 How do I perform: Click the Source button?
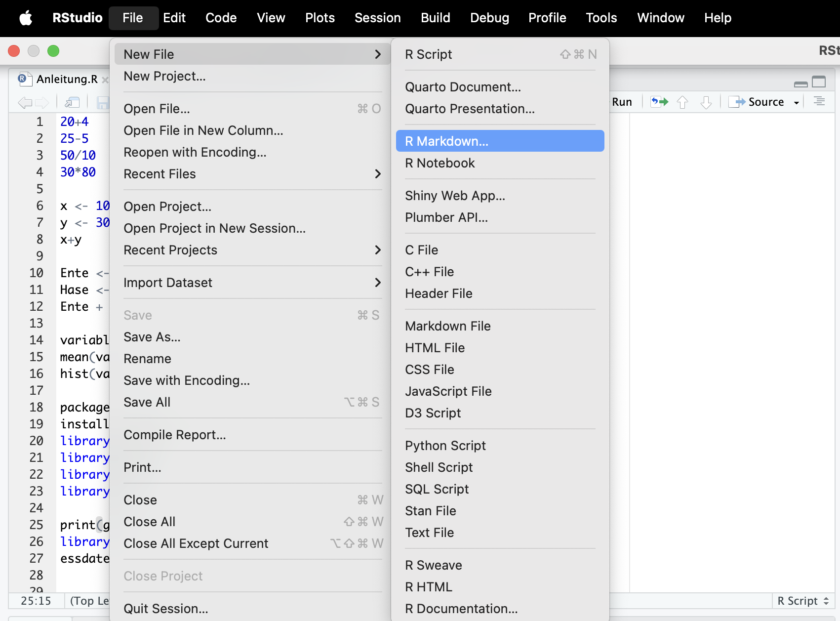pos(759,102)
